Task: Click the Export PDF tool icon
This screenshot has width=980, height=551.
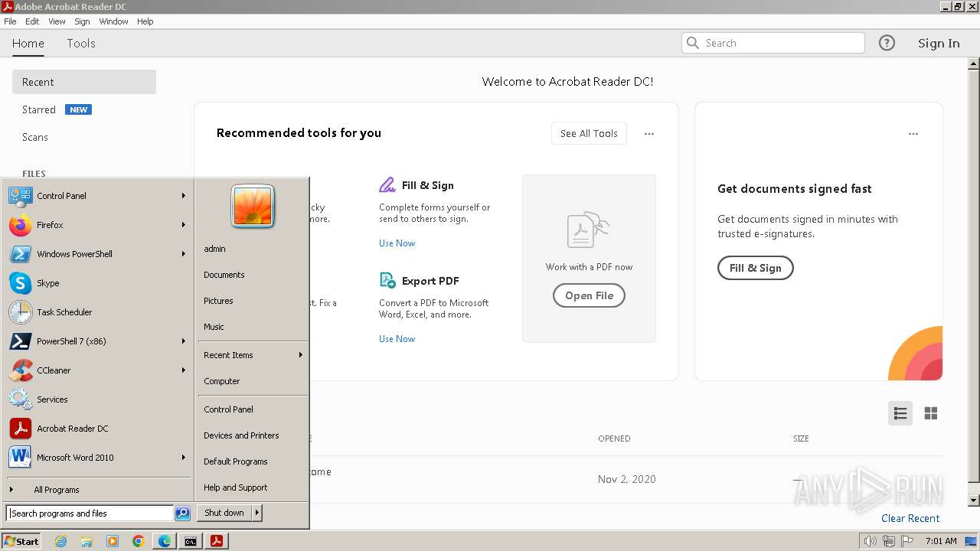Action: pyautogui.click(x=387, y=281)
